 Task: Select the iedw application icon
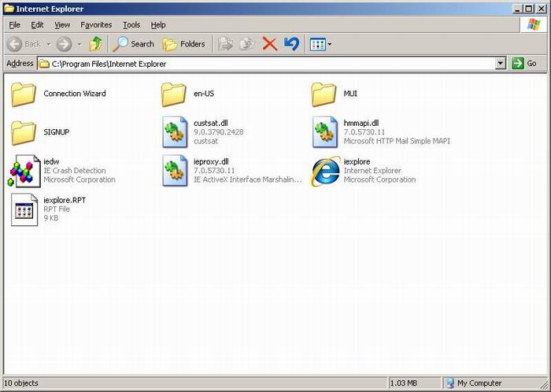[24, 171]
